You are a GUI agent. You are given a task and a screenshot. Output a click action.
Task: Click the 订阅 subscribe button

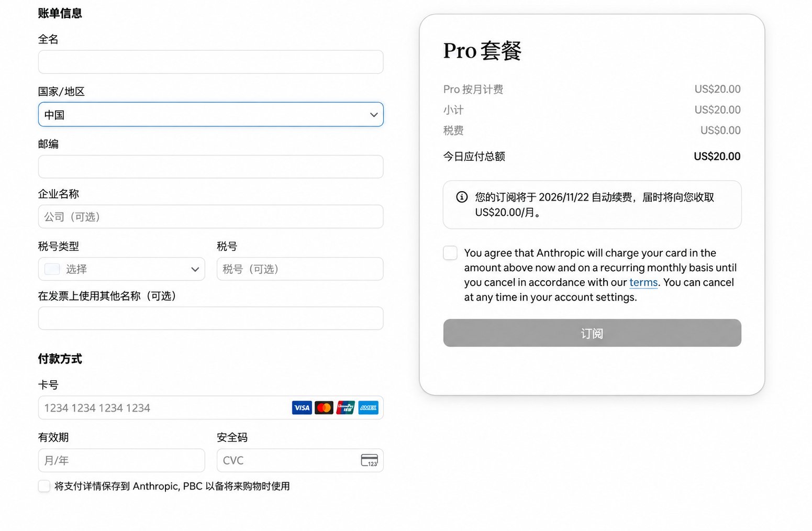(x=592, y=333)
